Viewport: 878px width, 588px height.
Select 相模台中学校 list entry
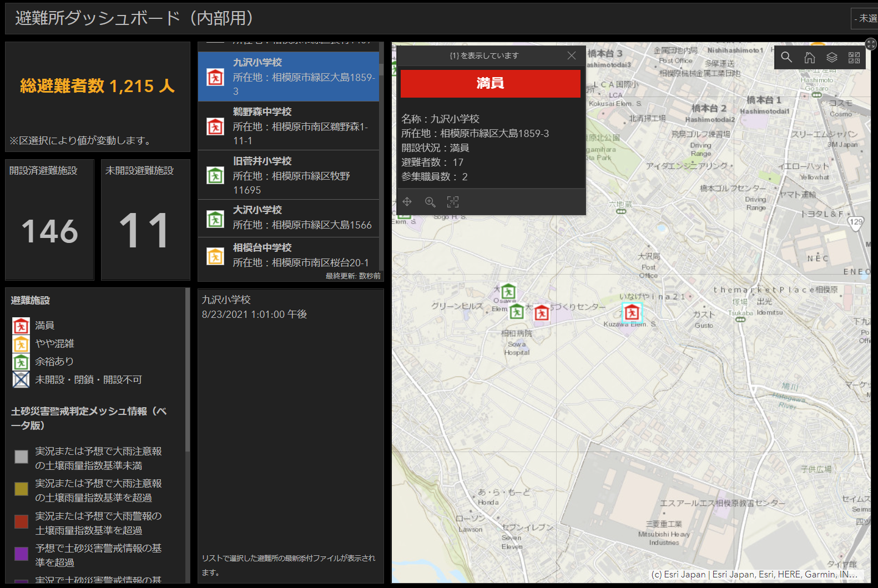click(x=289, y=255)
